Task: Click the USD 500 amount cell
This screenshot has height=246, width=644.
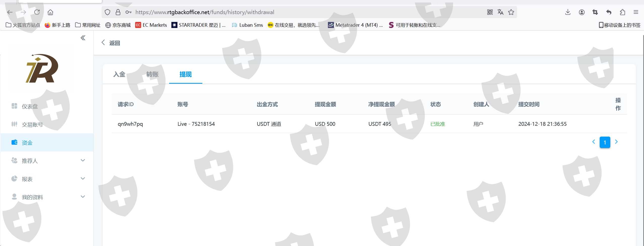Action: coord(325,124)
